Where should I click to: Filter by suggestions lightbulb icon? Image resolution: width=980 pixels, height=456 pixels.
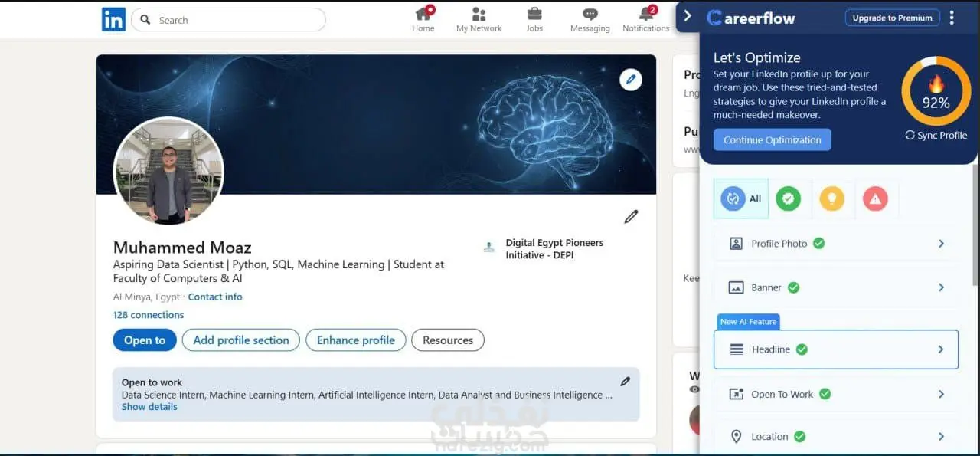click(x=831, y=199)
